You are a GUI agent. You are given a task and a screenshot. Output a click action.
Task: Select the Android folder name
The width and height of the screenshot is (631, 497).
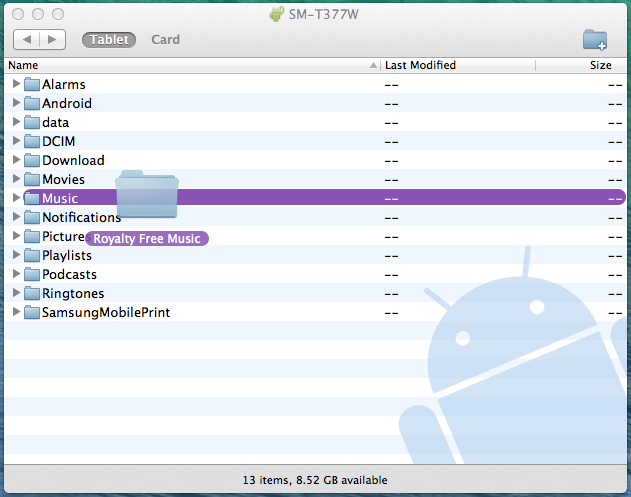67,103
